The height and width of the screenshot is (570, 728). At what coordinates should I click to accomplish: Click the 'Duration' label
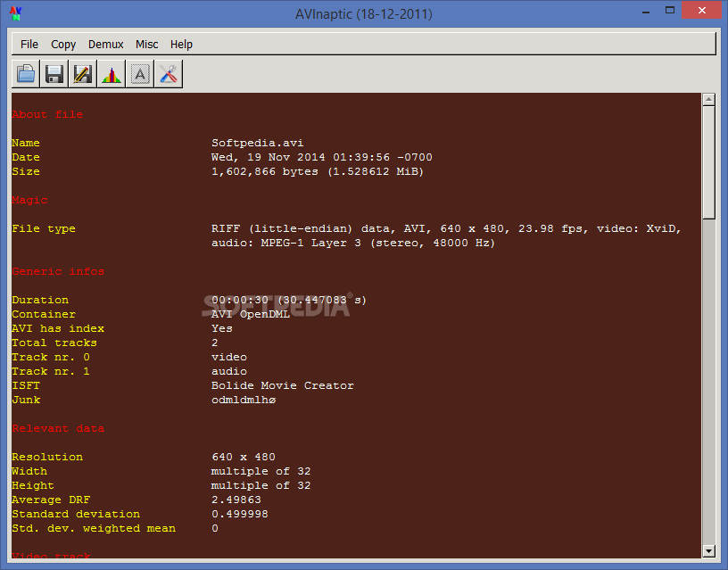click(40, 300)
